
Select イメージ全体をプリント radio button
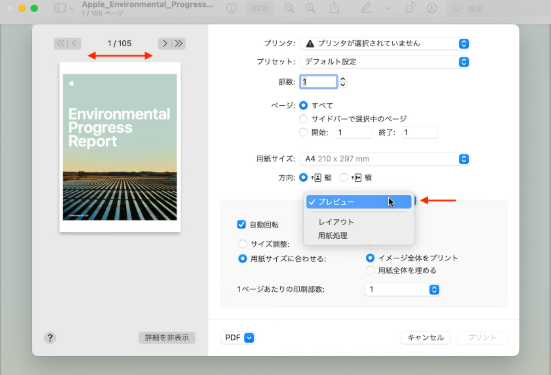click(370, 258)
